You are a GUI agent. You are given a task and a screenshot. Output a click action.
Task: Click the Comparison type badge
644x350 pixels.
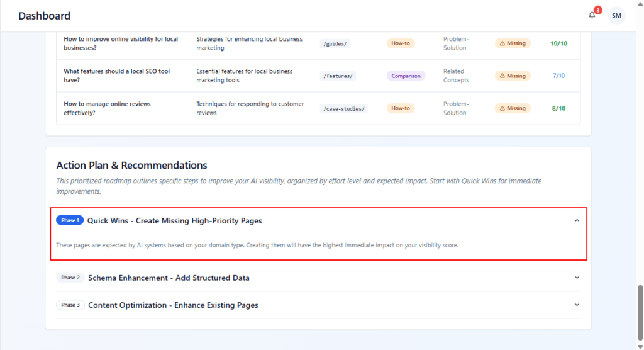coord(406,76)
